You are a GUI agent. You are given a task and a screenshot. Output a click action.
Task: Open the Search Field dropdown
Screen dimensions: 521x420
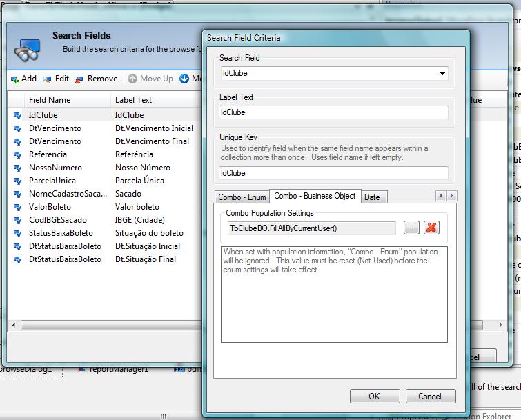pyautogui.click(x=442, y=73)
